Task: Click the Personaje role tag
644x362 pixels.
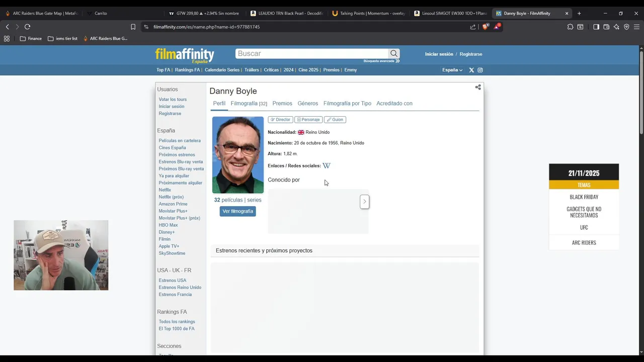Action: click(x=308, y=120)
